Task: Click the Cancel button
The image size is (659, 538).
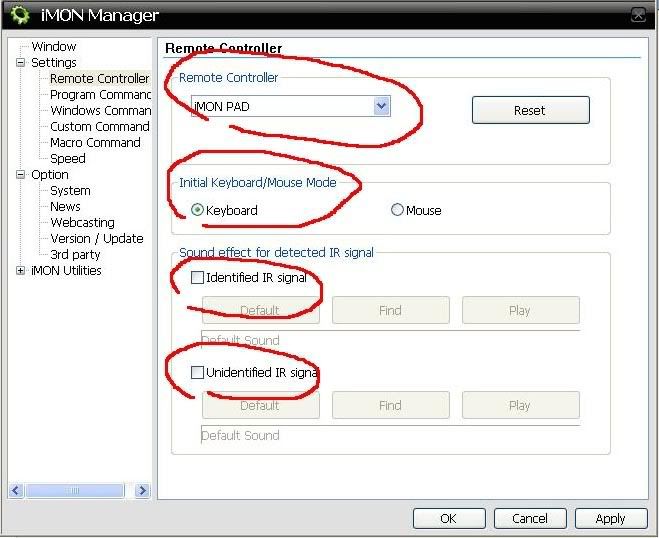Action: pyautogui.click(x=530, y=518)
